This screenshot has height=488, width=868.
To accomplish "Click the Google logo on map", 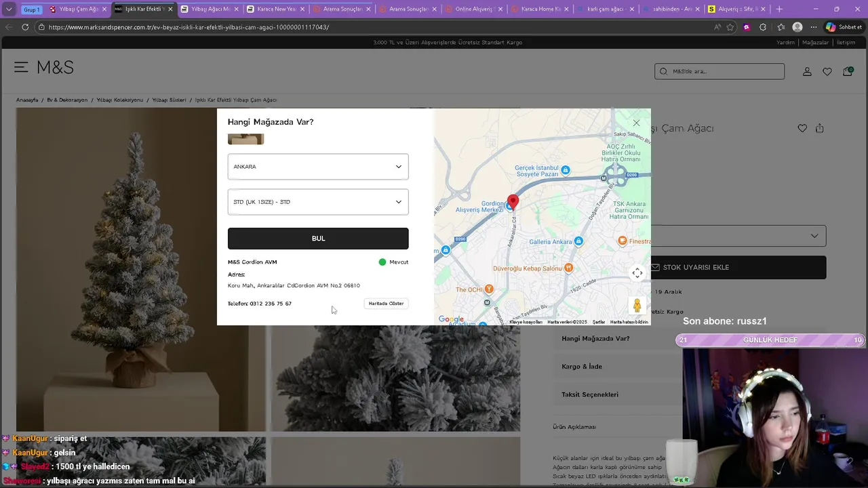I will (x=451, y=320).
